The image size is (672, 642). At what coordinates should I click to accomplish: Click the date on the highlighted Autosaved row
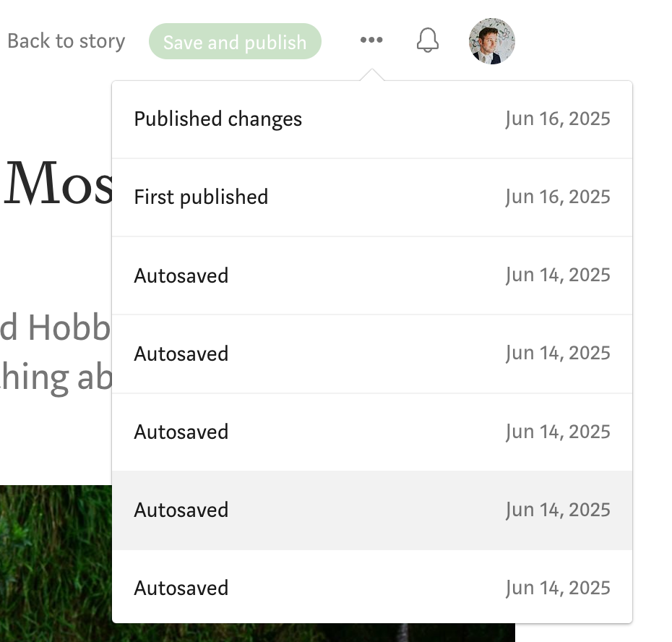558,510
